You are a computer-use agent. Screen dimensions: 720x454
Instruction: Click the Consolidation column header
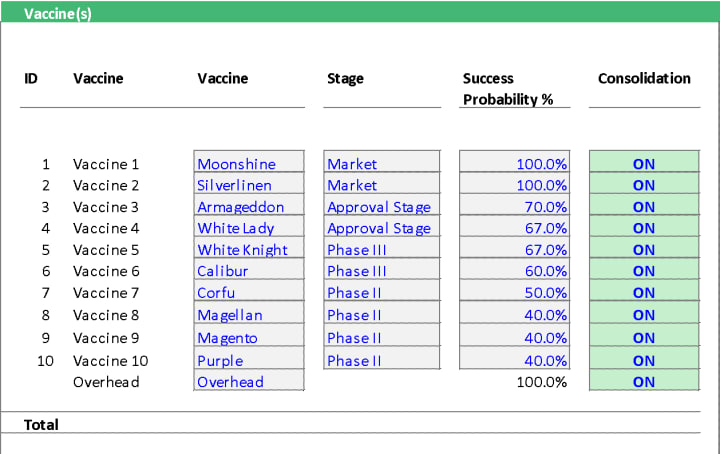click(644, 78)
